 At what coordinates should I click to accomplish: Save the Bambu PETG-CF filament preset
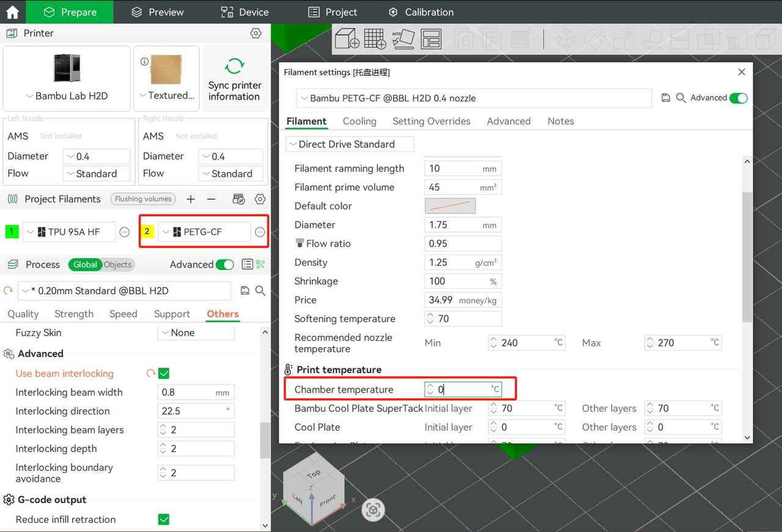click(x=666, y=98)
